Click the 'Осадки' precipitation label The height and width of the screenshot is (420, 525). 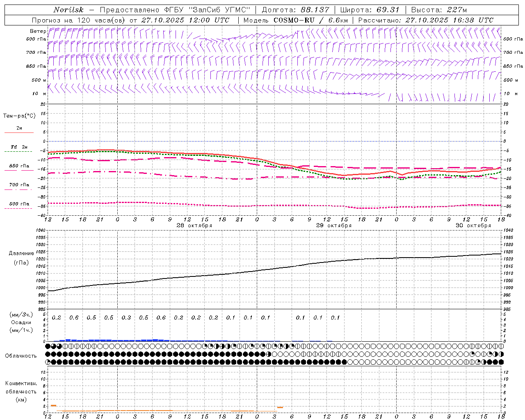pos(21,322)
